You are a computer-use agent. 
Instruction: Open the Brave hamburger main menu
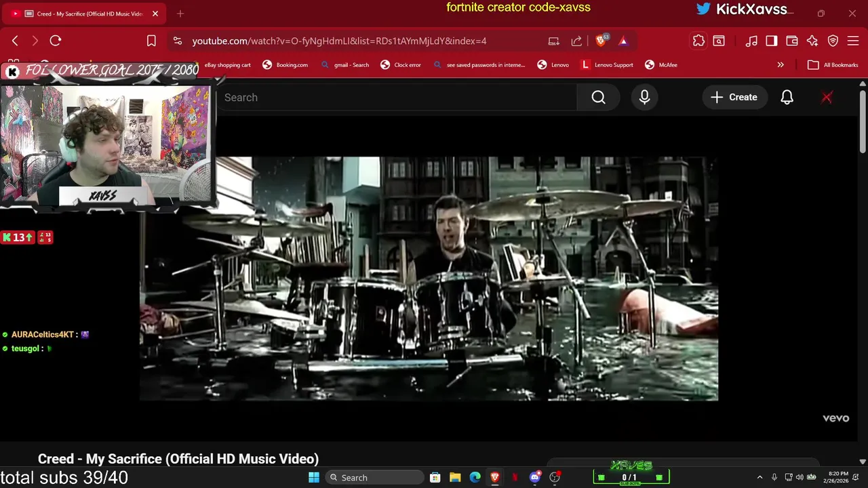pyautogui.click(x=854, y=41)
